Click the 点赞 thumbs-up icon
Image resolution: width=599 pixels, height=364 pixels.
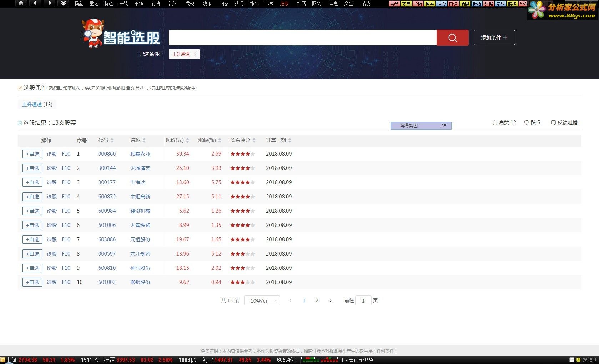click(495, 122)
